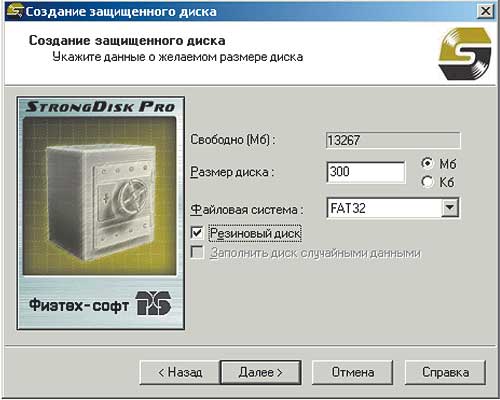Close the protected disk creation dialog
The image size is (500, 400).
click(485, 11)
